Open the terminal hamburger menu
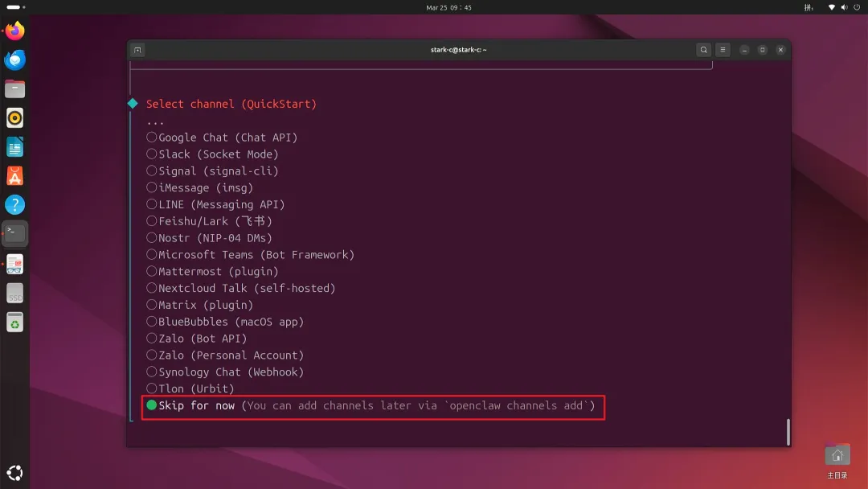This screenshot has width=868, height=489. 723,50
